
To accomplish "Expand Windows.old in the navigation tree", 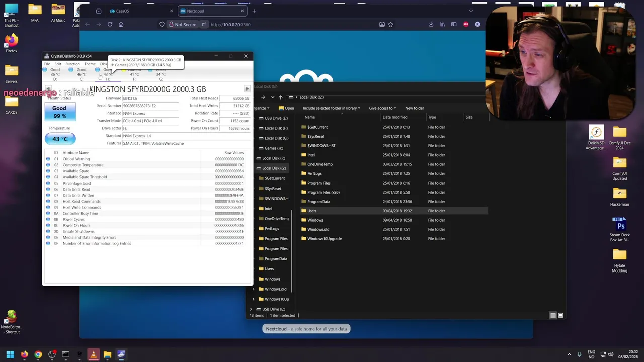I will (254, 289).
